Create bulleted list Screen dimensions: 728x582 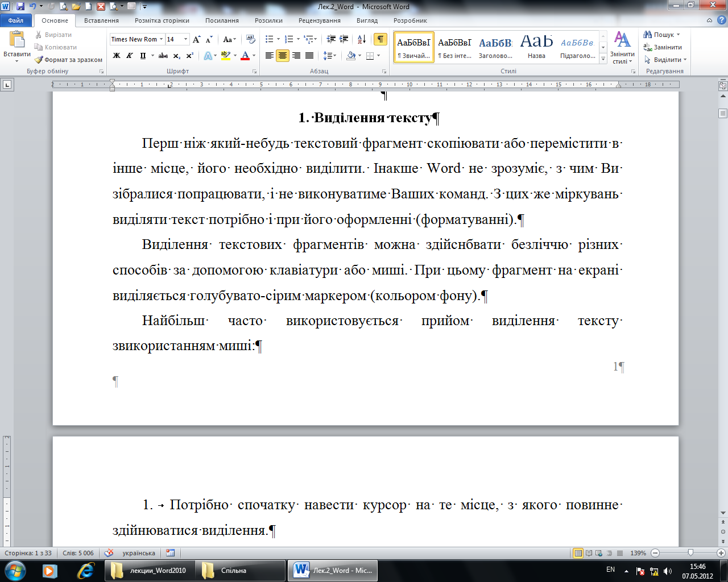pos(270,39)
